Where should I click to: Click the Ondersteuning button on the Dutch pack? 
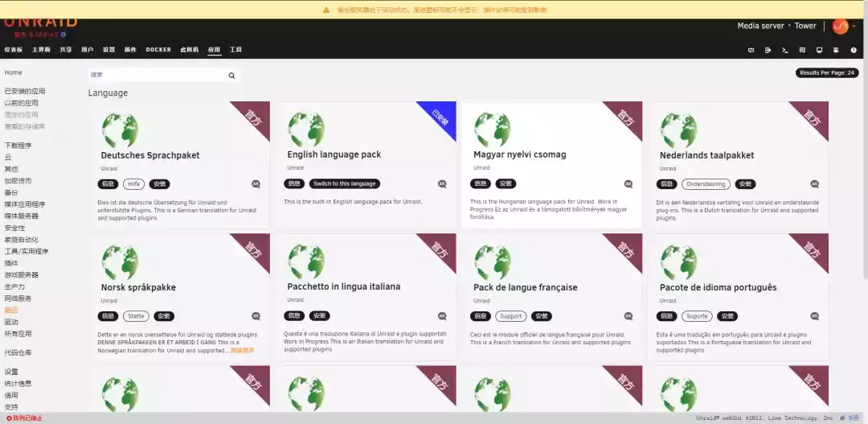(706, 184)
